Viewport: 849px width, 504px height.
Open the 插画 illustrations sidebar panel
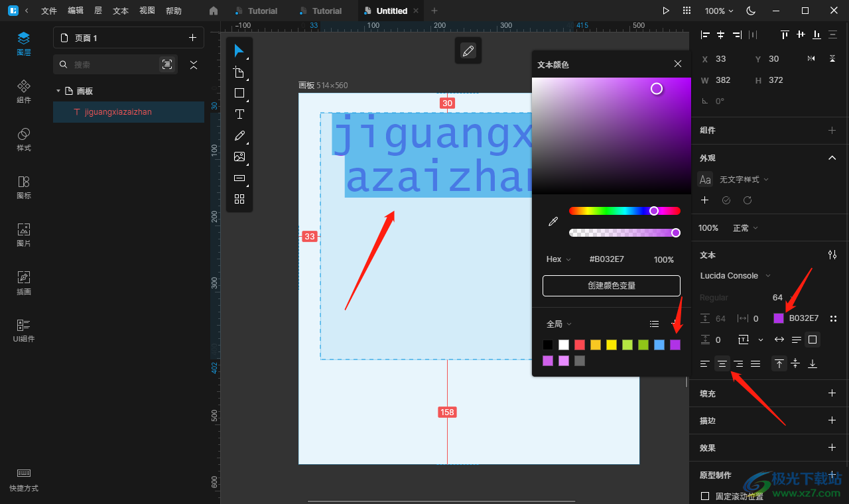click(24, 283)
